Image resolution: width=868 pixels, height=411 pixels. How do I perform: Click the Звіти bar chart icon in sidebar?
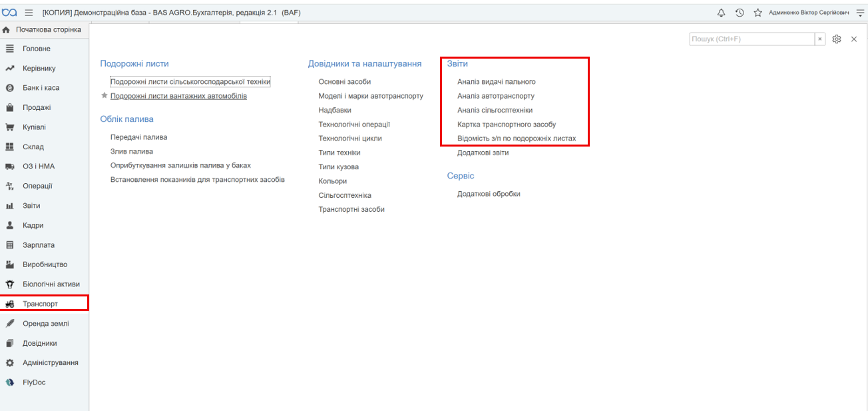point(10,206)
